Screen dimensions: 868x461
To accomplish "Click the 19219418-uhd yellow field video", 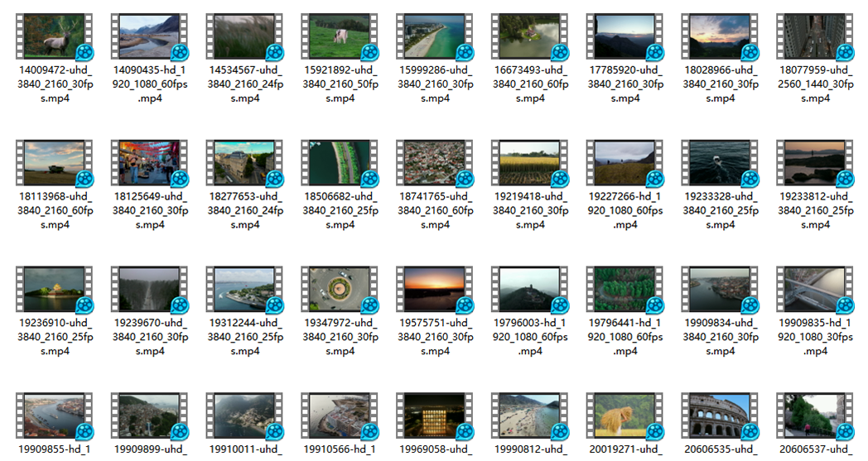I will click(x=530, y=162).
